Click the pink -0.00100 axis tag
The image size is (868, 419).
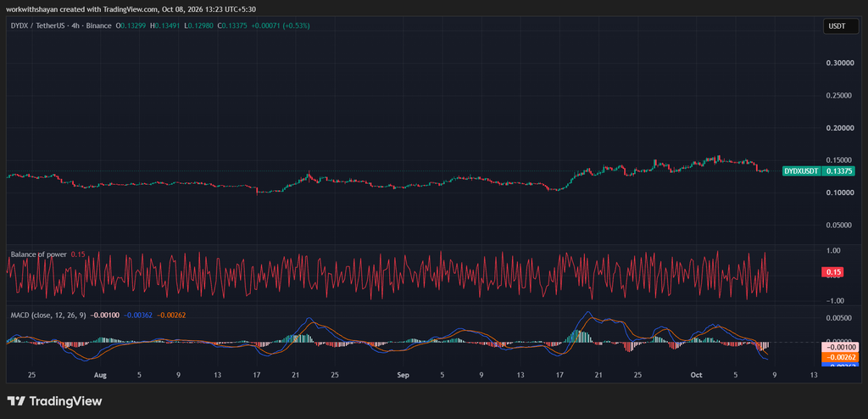838,348
